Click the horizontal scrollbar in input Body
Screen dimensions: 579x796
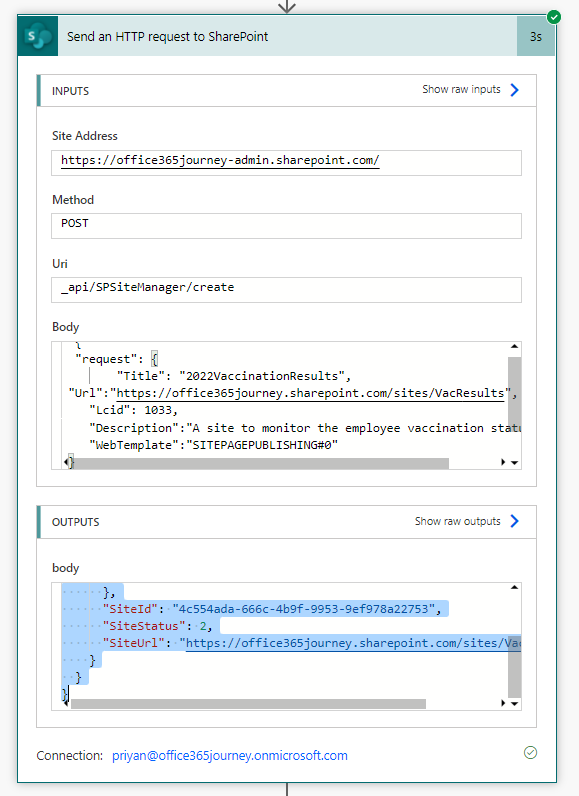tap(261, 463)
